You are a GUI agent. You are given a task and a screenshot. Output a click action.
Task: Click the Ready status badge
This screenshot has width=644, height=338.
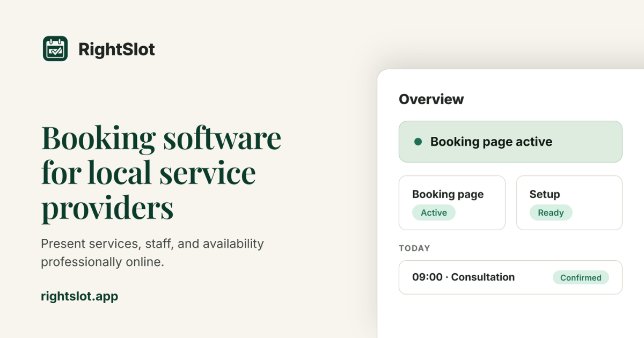tap(551, 212)
